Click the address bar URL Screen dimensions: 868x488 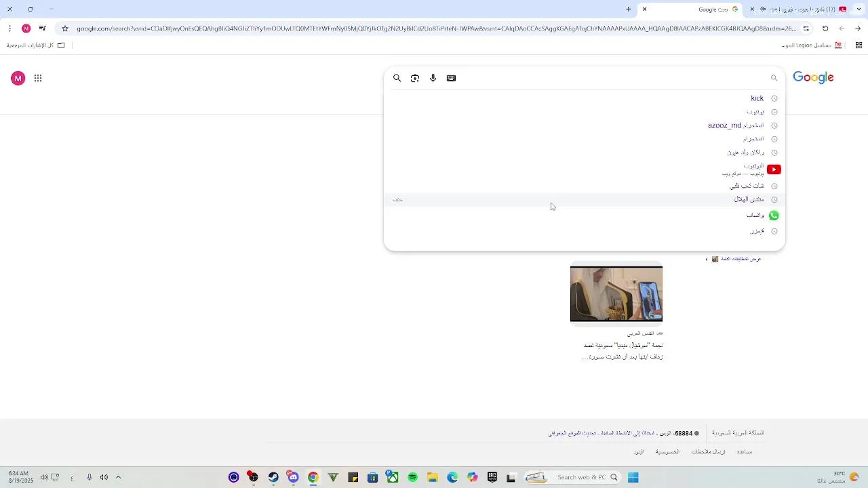pyautogui.click(x=436, y=28)
